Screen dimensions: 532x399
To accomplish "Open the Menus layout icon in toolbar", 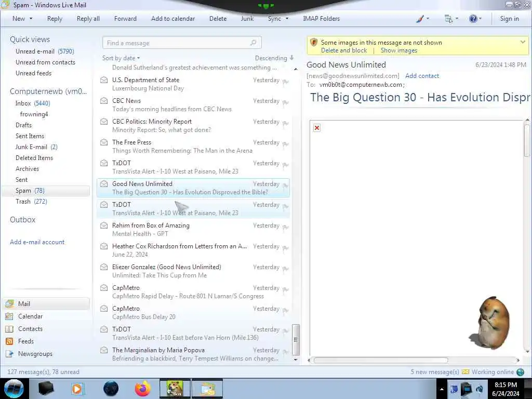I will pyautogui.click(x=448, y=19).
